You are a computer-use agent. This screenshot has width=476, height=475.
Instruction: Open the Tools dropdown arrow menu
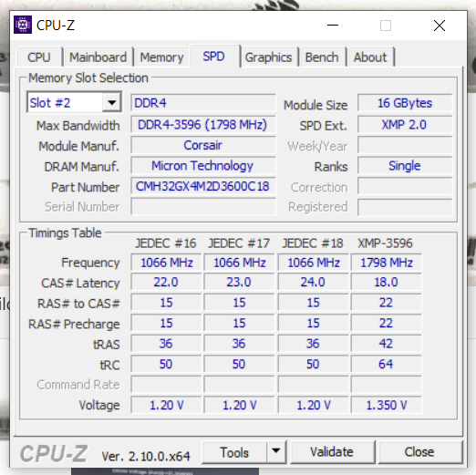276,451
